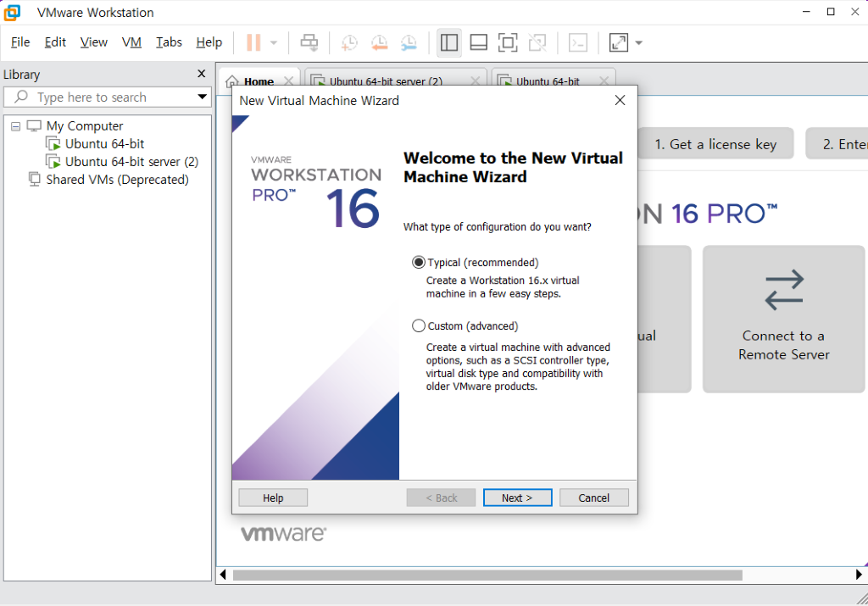This screenshot has height=606, width=868.
Task: Click the horizontal scrollbar thumb
Action: 487,575
